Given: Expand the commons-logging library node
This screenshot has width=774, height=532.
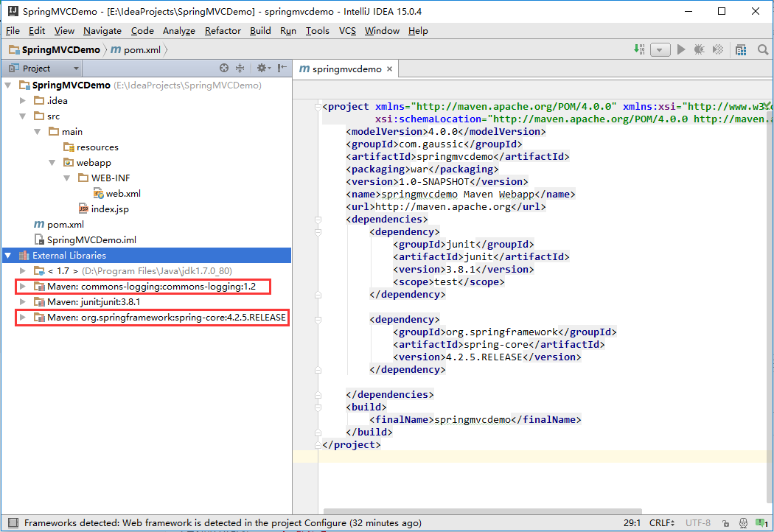Looking at the screenshot, I should [23, 286].
